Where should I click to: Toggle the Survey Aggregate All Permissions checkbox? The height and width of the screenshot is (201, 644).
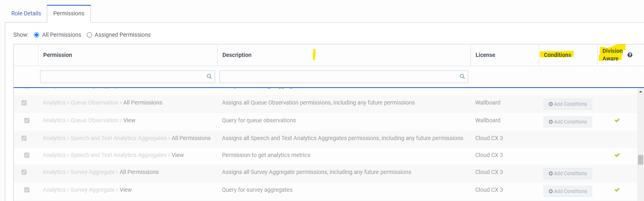pos(24,172)
